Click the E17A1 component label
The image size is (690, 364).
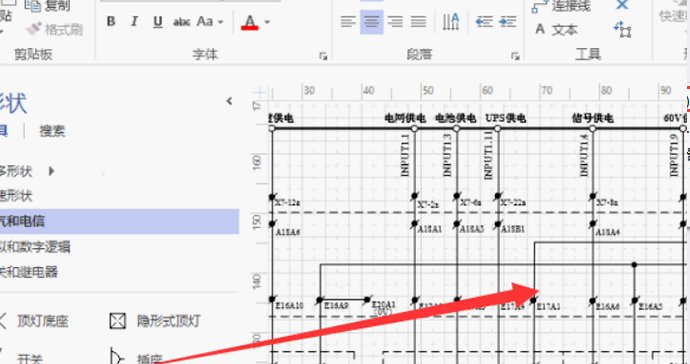click(x=548, y=306)
